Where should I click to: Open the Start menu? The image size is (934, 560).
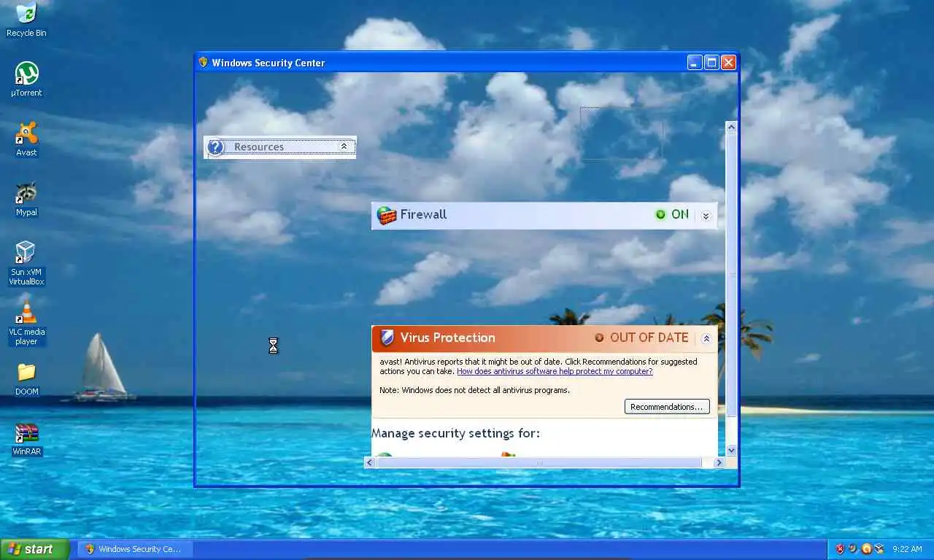(x=35, y=549)
